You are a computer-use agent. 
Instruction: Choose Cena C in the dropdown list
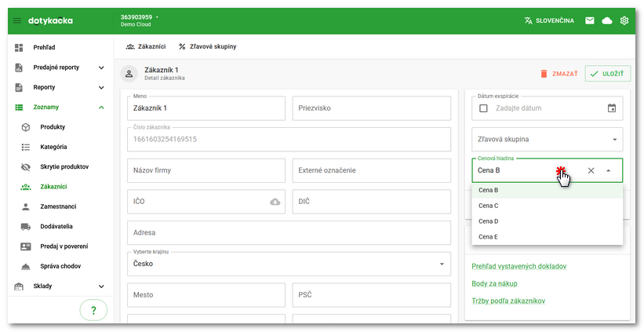coord(489,206)
